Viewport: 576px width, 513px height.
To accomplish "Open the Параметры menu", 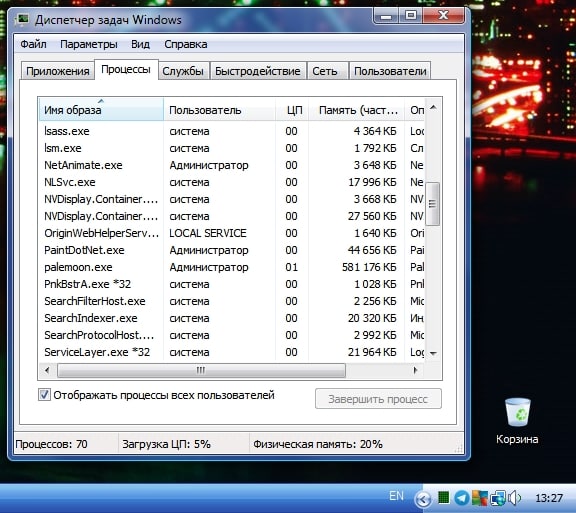I will point(89,44).
